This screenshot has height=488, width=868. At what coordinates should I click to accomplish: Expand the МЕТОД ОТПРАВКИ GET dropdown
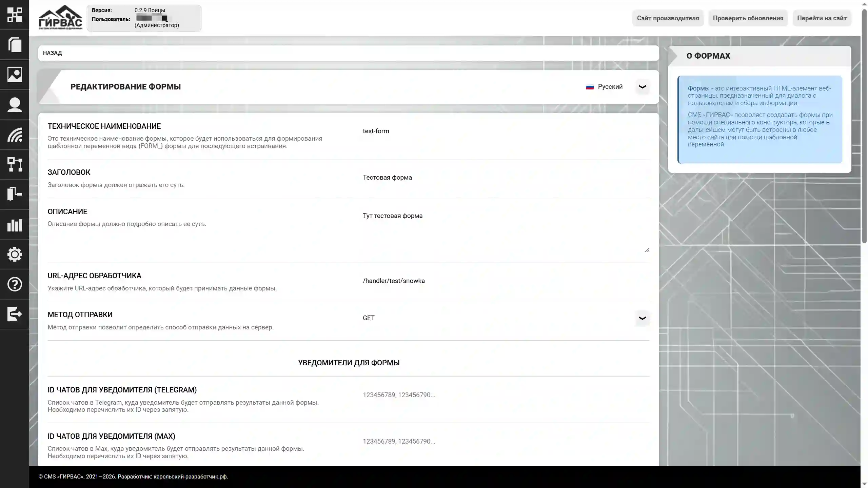pos(642,318)
